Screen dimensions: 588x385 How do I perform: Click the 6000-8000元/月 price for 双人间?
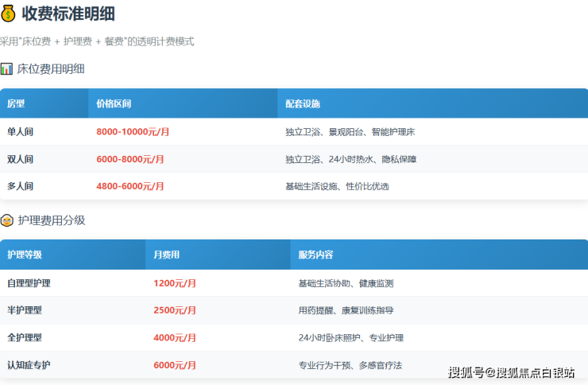point(130,159)
